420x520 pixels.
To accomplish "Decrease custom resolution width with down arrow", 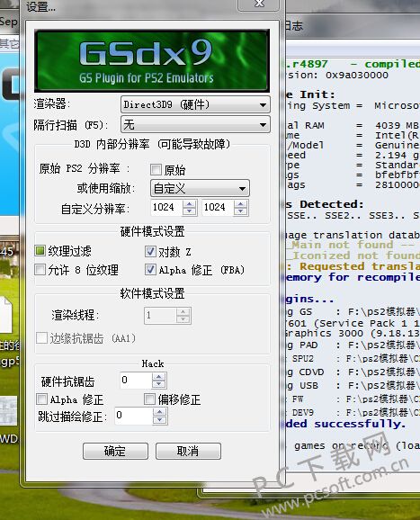I will pyautogui.click(x=190, y=211).
